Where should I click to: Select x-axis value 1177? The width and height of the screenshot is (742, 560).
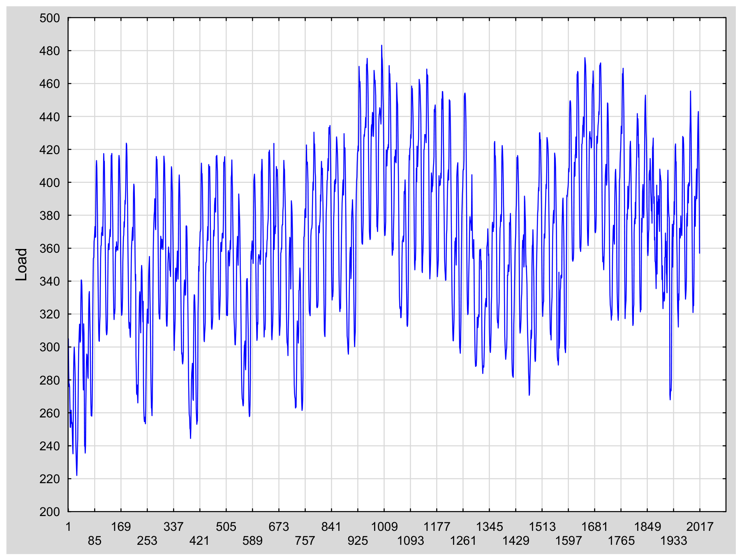click(x=437, y=527)
